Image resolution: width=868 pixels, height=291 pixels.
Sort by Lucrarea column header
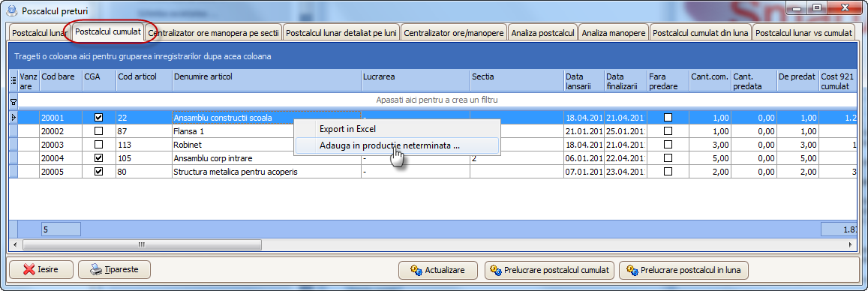tap(415, 80)
